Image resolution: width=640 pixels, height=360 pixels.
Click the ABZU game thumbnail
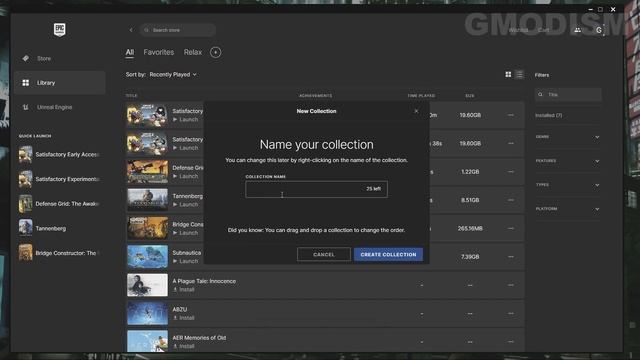point(147,313)
